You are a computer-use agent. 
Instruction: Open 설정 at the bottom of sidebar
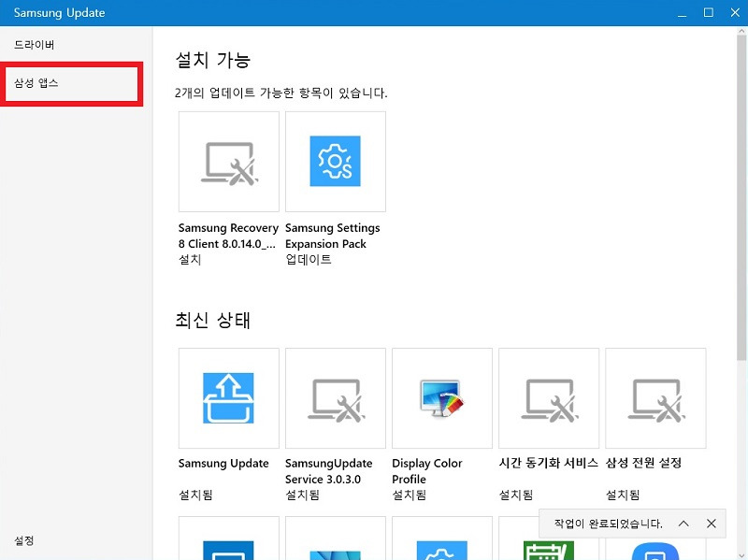tap(24, 540)
